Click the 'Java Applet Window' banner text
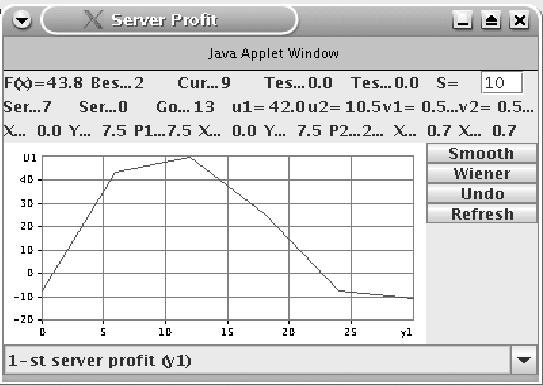This screenshot has height=385, width=543. point(273,54)
